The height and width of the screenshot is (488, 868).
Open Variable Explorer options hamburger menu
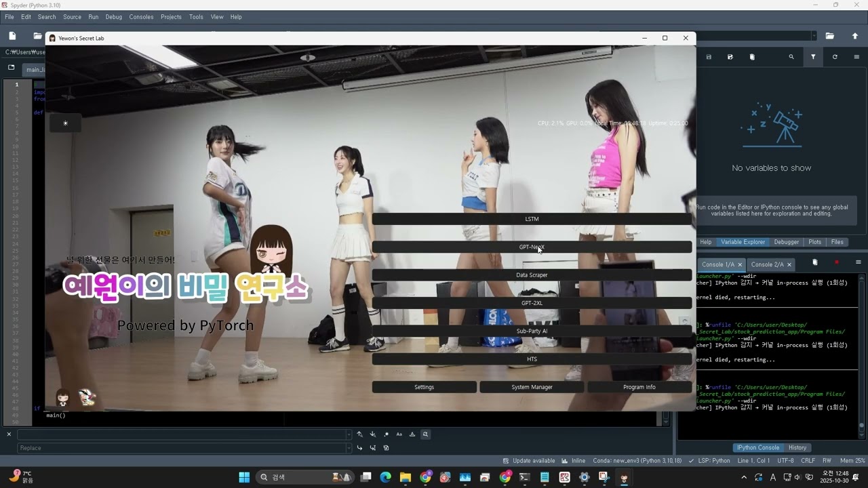point(858,57)
